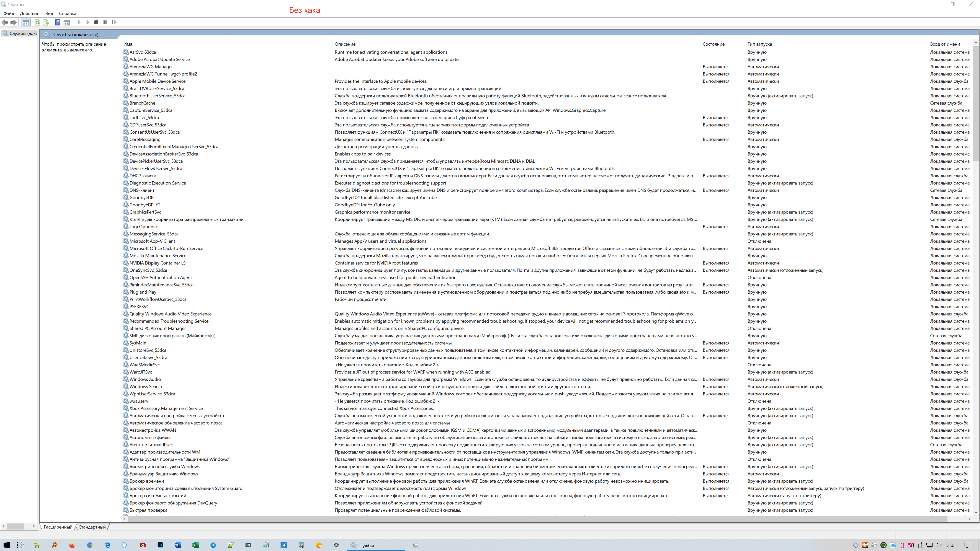This screenshot has height=551, width=980.
Task: Click the vertical scrollbar down arrow
Action: click(976, 512)
